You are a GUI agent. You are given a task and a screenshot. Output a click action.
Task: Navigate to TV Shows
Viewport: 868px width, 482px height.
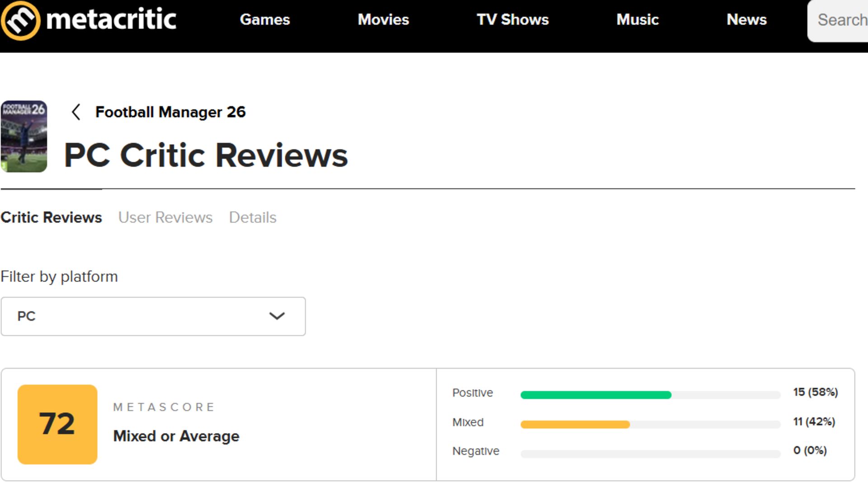click(513, 20)
